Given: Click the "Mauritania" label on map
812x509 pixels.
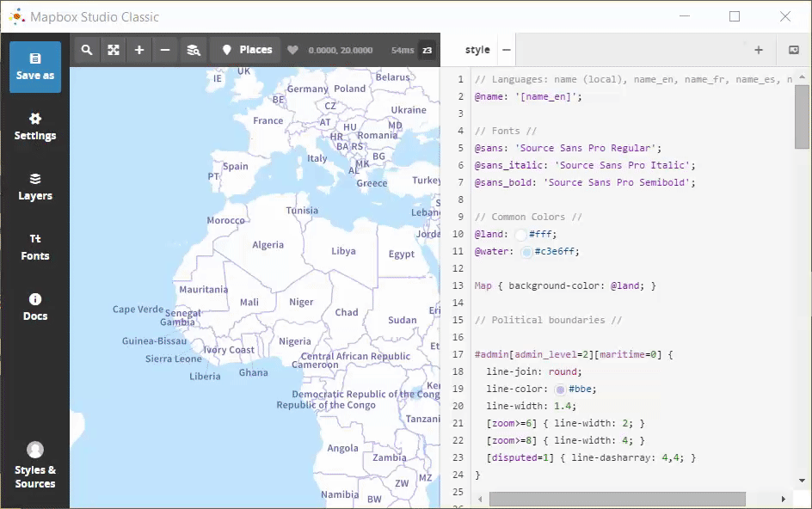Looking at the screenshot, I should click(204, 290).
